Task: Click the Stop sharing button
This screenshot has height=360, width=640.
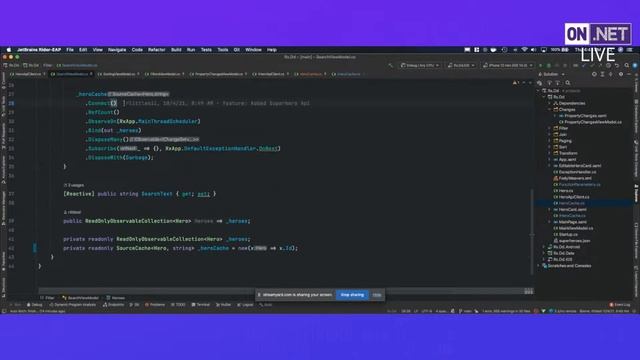Action: coord(352,295)
